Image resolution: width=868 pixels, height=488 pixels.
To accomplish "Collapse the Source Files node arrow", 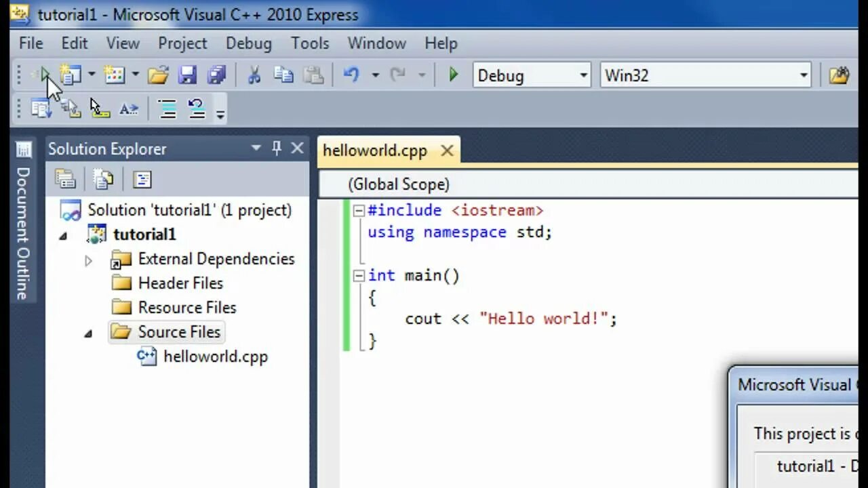I will click(x=87, y=333).
